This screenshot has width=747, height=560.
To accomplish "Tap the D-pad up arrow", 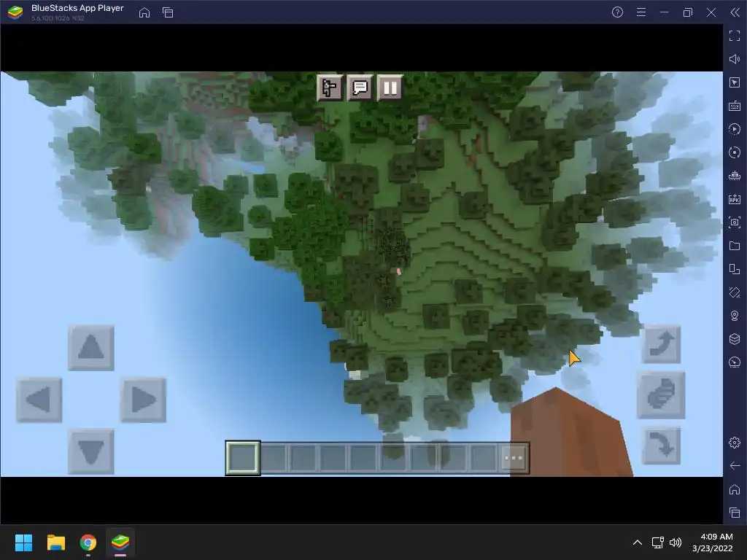I will [x=91, y=348].
